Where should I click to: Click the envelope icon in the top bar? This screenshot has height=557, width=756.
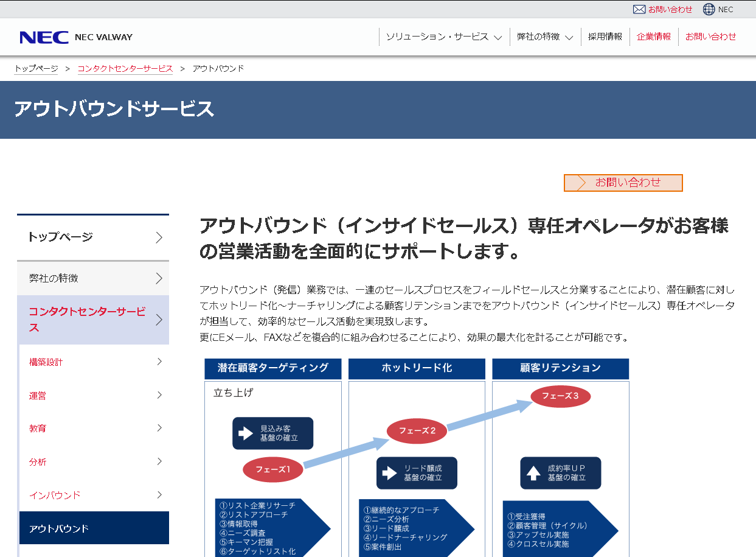(639, 9)
